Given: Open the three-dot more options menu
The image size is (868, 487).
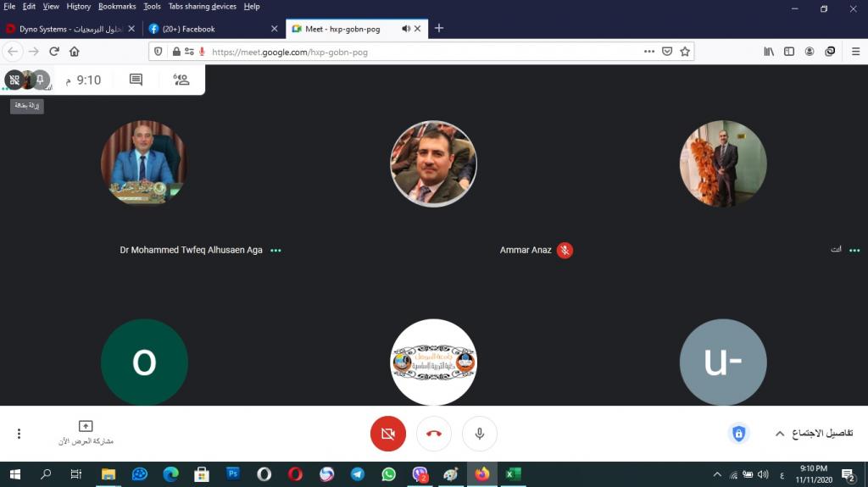Looking at the screenshot, I should (x=19, y=434).
